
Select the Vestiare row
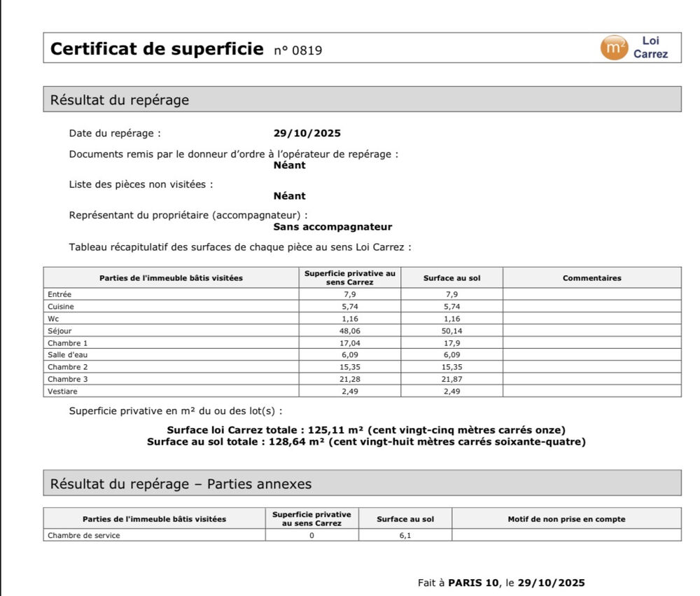pyautogui.click(x=168, y=391)
